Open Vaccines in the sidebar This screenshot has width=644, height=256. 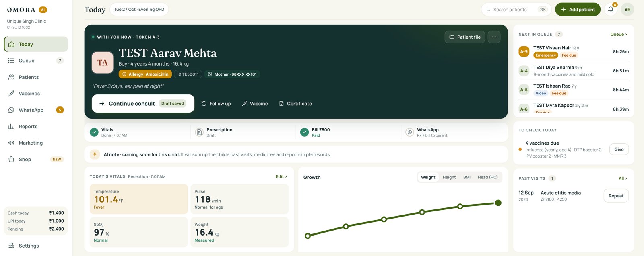(x=36, y=94)
